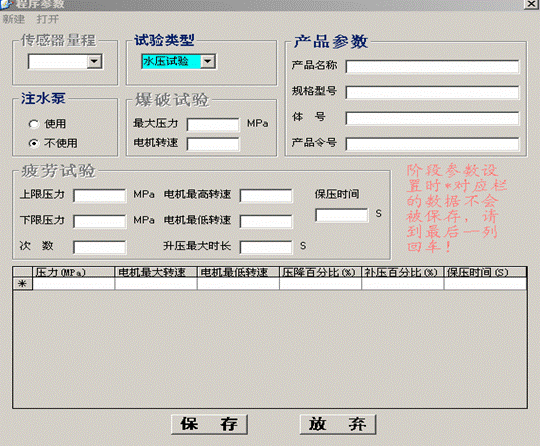
Task: Click the 放弃 button
Action: pos(338,424)
